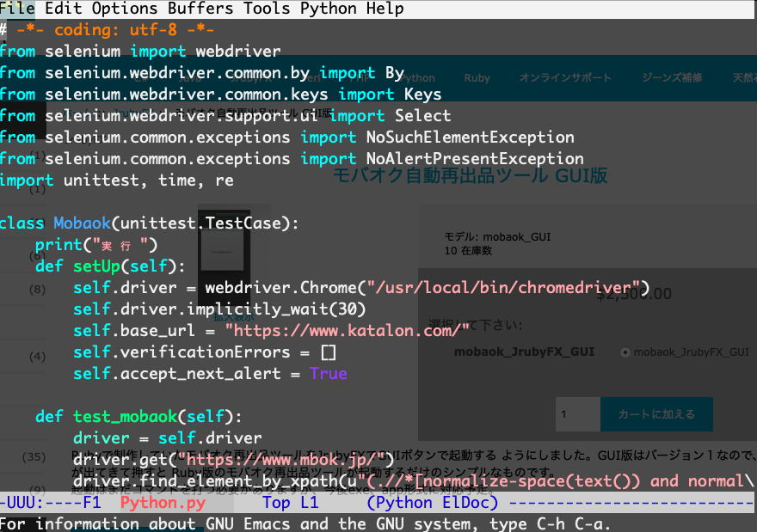Click '10 在庫数' stock text
Screen dimensions: 757x532
point(468,251)
